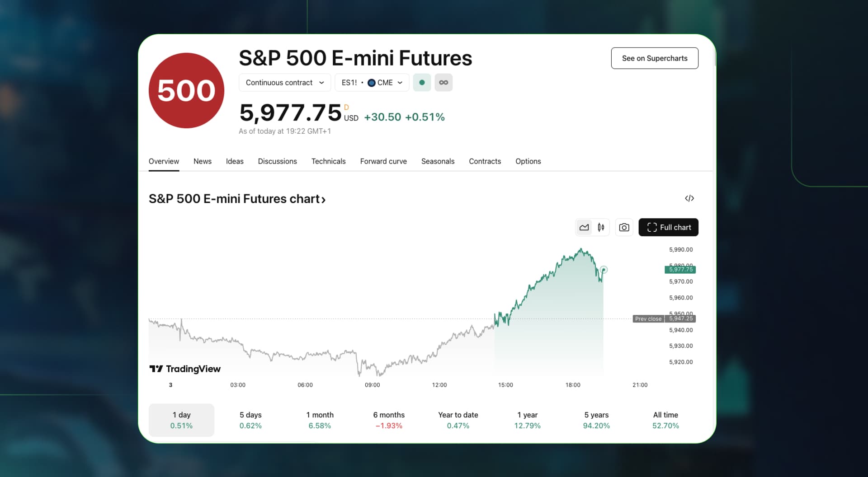Select the 1 day range
868x477 pixels.
181,420
